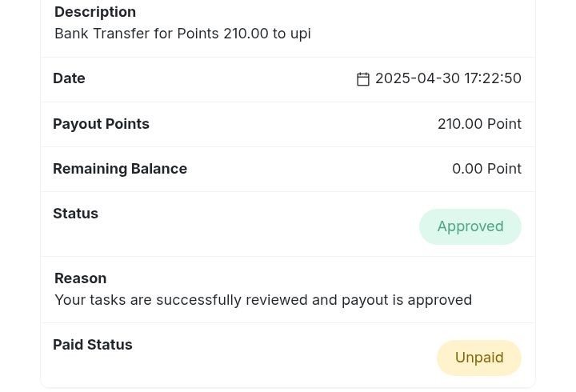Click the 0.00 Point balance value
The height and width of the screenshot is (392, 576).
(486, 169)
